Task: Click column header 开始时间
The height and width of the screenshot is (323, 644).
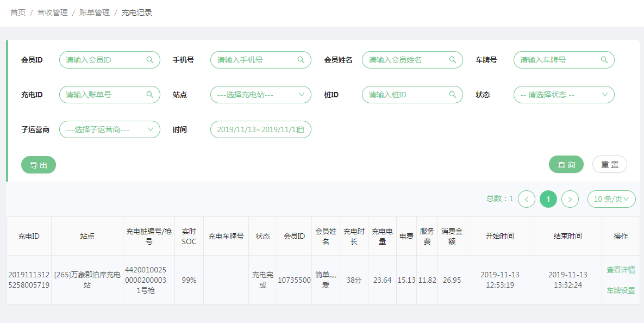Action: click(x=500, y=237)
